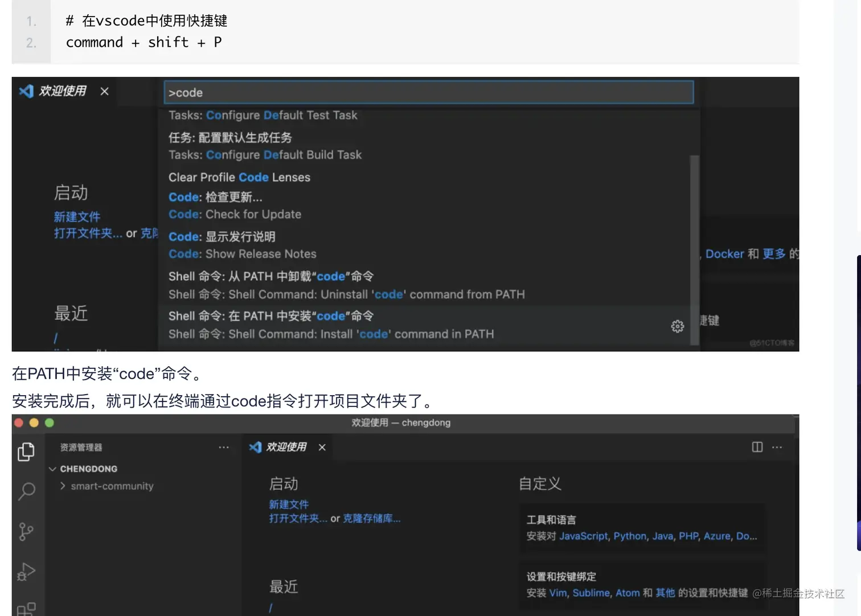The image size is (861, 616).
Task: Click the Atom keymap link
Action: pos(628,593)
